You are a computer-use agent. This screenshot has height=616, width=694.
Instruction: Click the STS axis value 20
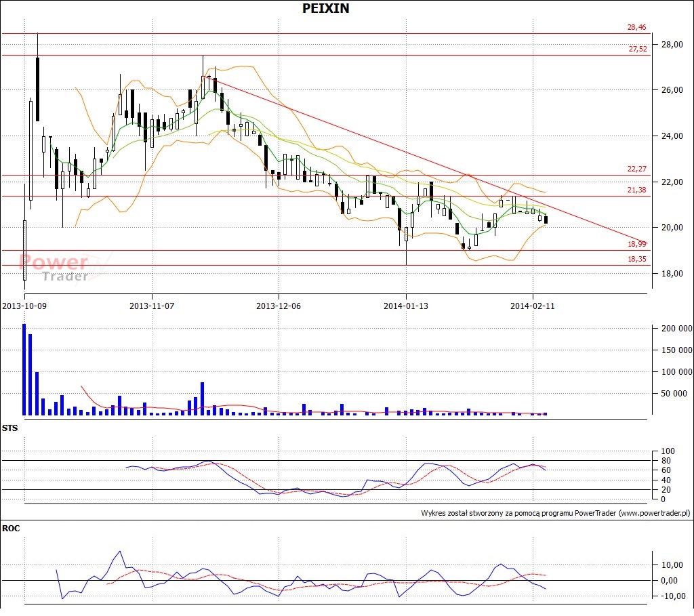coord(666,491)
